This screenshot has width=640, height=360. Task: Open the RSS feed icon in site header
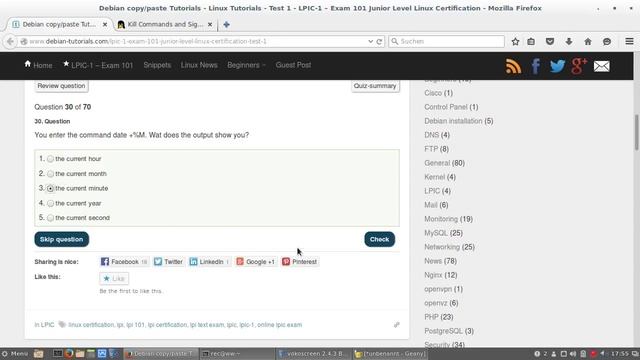(x=513, y=66)
